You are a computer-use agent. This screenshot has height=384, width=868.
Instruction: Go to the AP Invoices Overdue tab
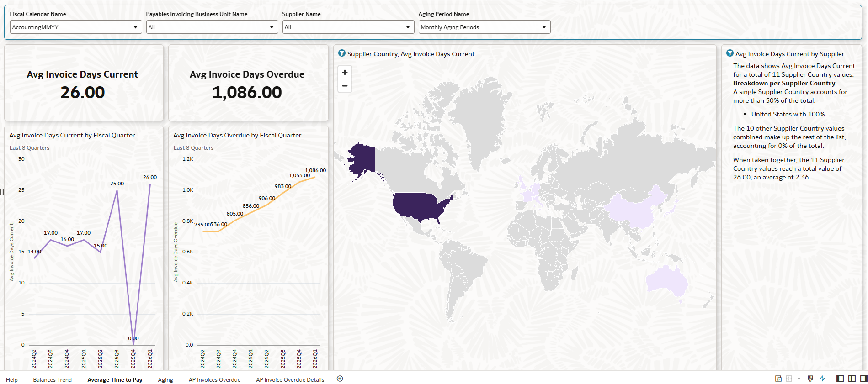[214, 380]
